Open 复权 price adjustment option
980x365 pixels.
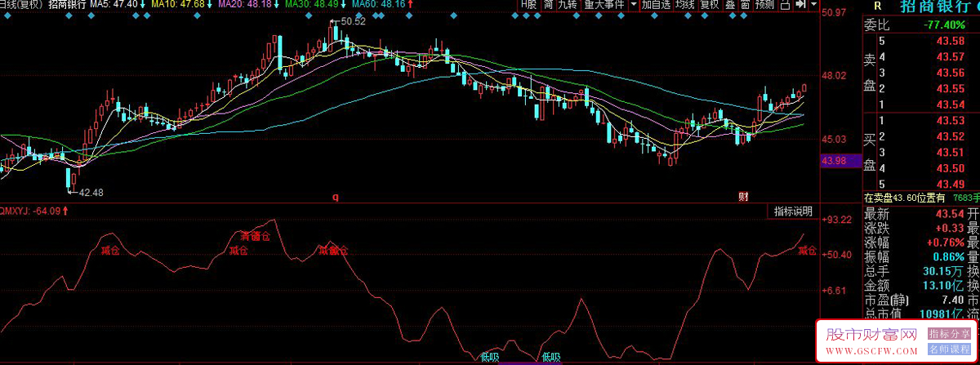[710, 5]
